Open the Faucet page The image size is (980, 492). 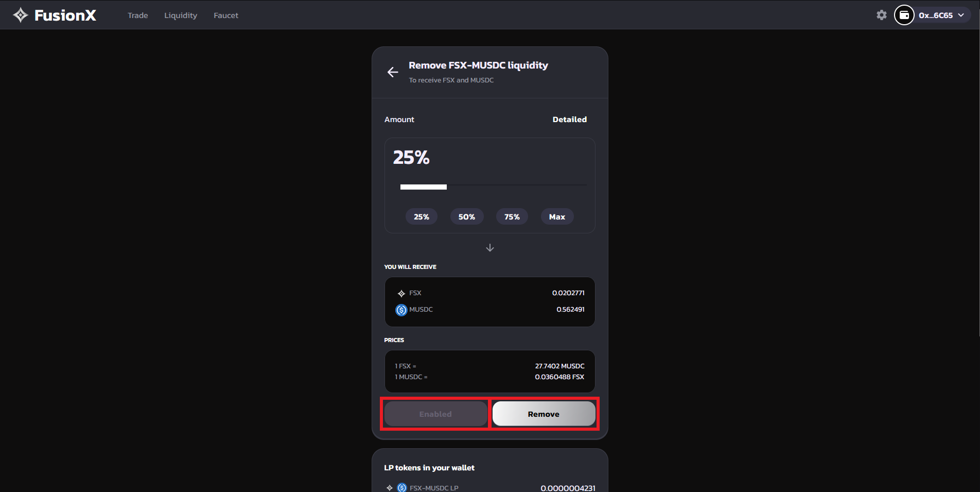point(226,15)
